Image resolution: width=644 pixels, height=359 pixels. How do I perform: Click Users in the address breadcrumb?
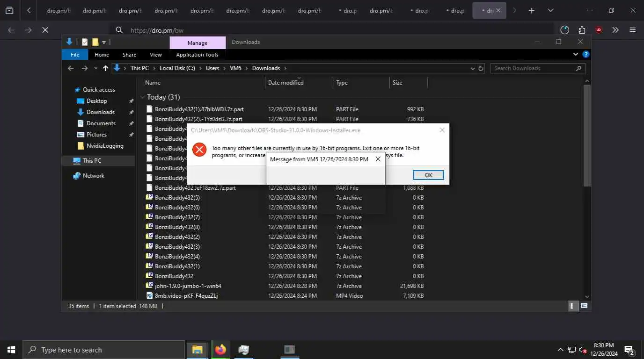tap(212, 68)
